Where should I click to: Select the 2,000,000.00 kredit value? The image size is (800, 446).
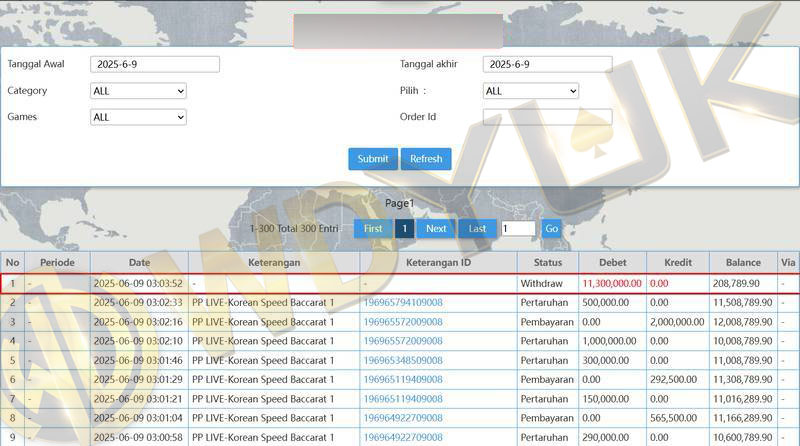[677, 322]
